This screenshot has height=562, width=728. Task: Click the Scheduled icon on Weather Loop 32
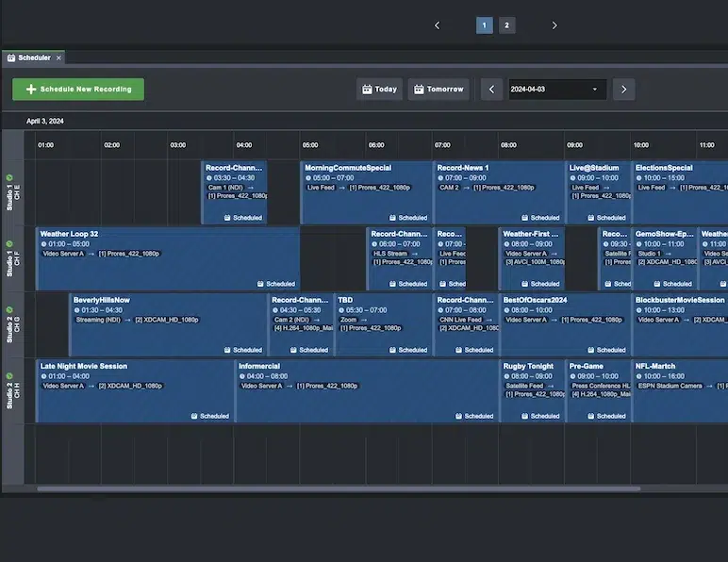pyautogui.click(x=260, y=284)
